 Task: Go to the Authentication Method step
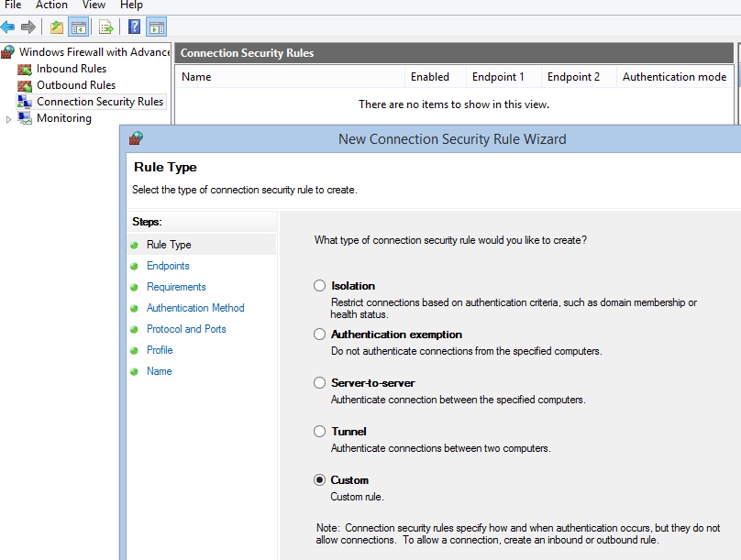pos(195,308)
